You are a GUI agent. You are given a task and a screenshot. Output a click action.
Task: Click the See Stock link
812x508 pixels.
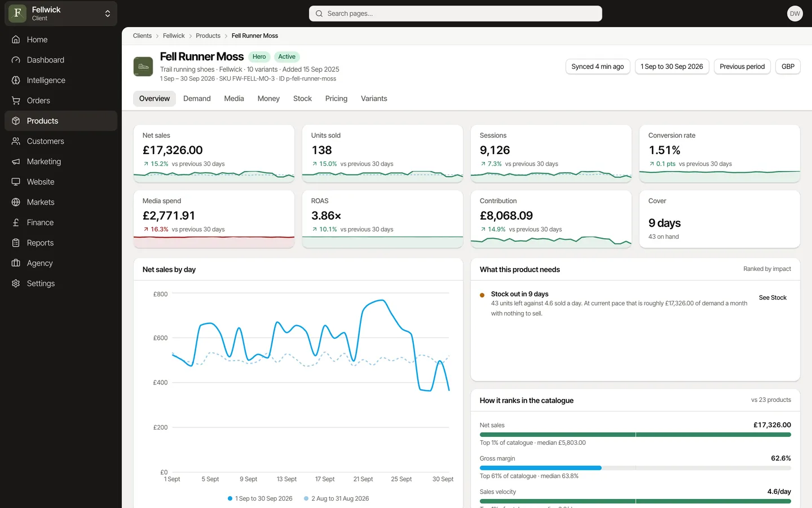[773, 297]
